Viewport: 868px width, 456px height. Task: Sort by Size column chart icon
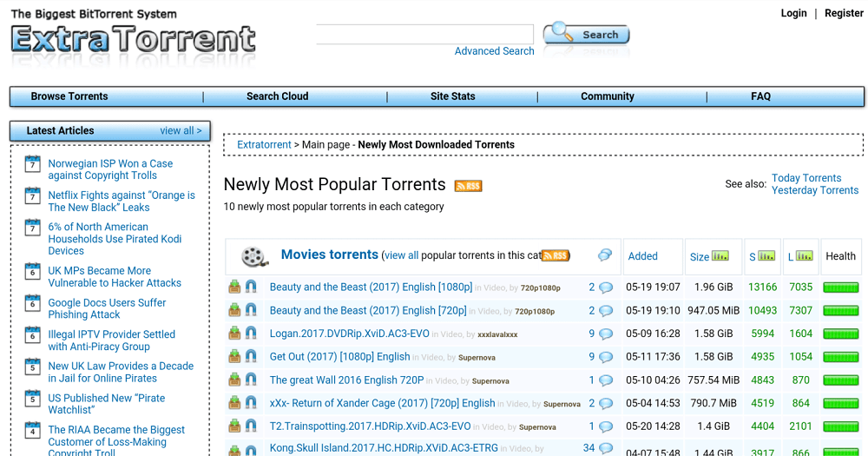(x=720, y=256)
